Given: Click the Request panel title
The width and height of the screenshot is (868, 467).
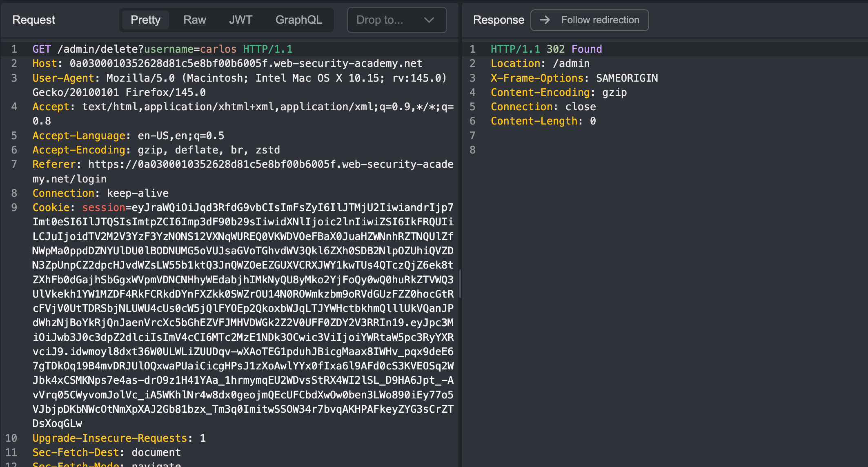Looking at the screenshot, I should pos(33,20).
